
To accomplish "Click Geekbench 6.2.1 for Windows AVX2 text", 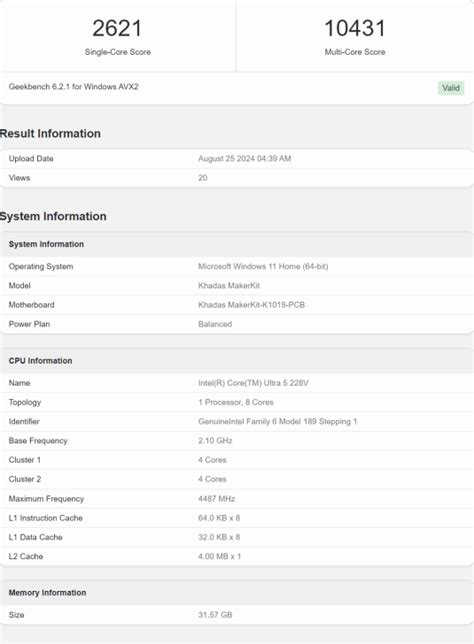I will click(74, 87).
